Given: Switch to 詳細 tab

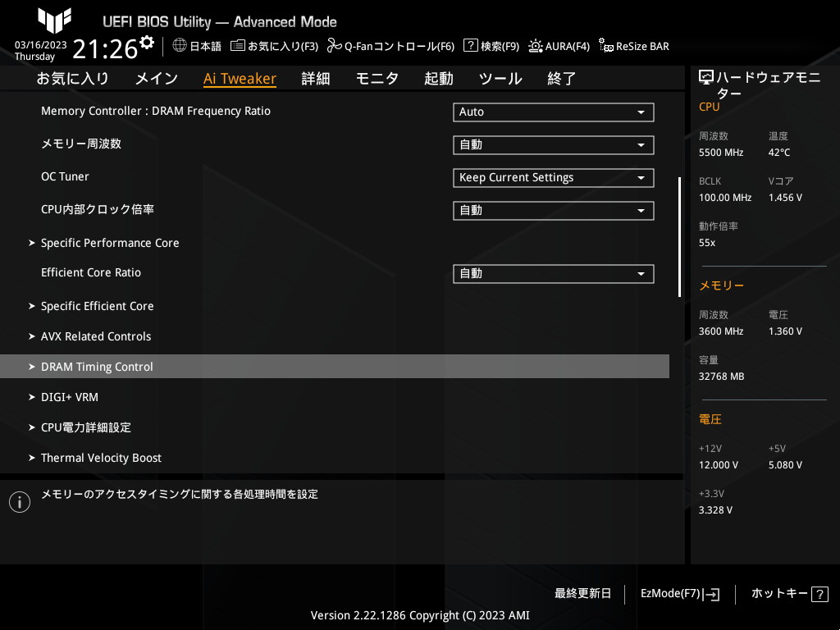Looking at the screenshot, I should pyautogui.click(x=316, y=79).
